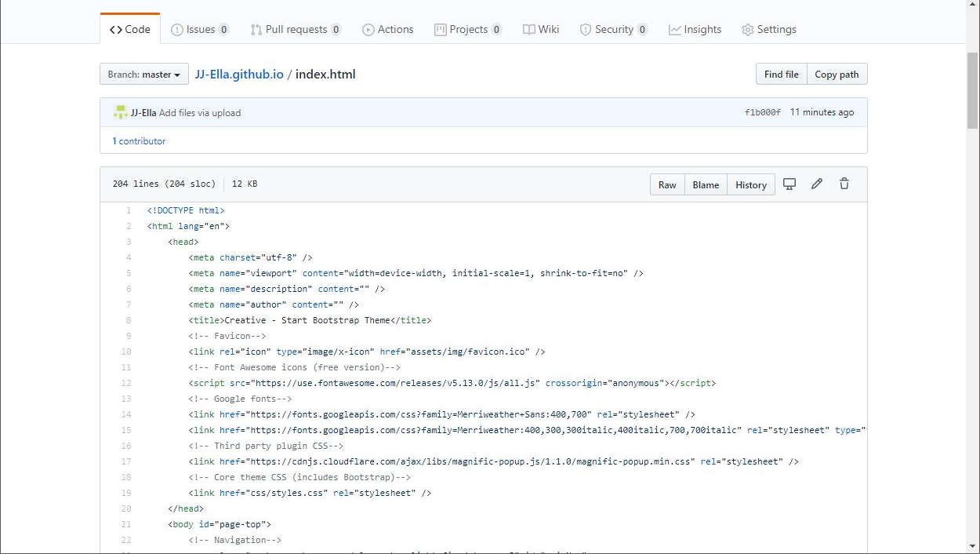980x554 pixels.
Task: Open the Issues tab
Action: [x=200, y=29]
